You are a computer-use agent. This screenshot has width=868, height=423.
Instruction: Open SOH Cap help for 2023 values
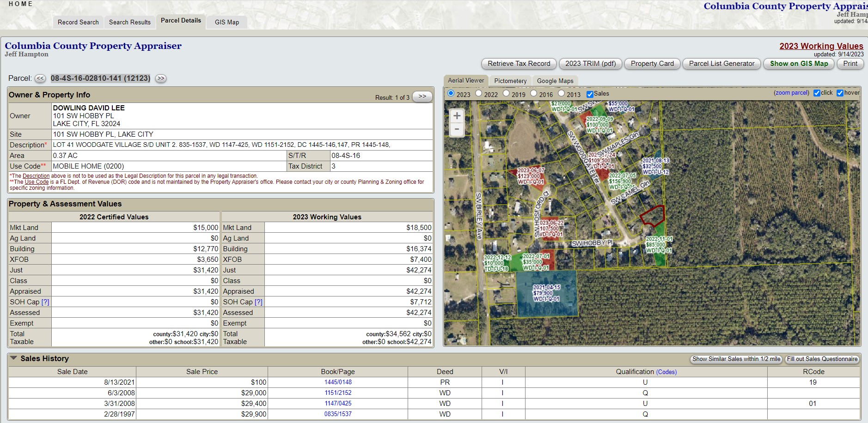pos(258,302)
